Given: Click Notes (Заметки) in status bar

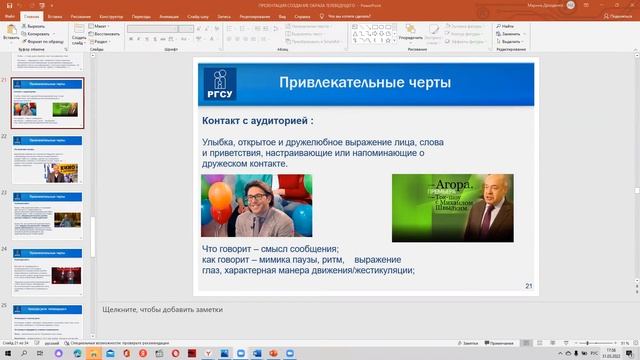Looking at the screenshot, I should 468,343.
